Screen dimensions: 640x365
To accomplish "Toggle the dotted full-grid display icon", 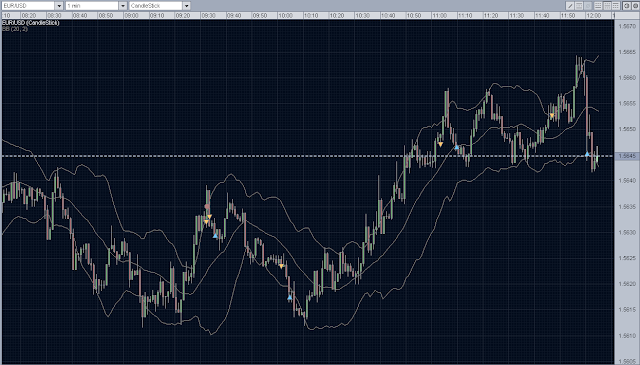I will coord(607,6).
